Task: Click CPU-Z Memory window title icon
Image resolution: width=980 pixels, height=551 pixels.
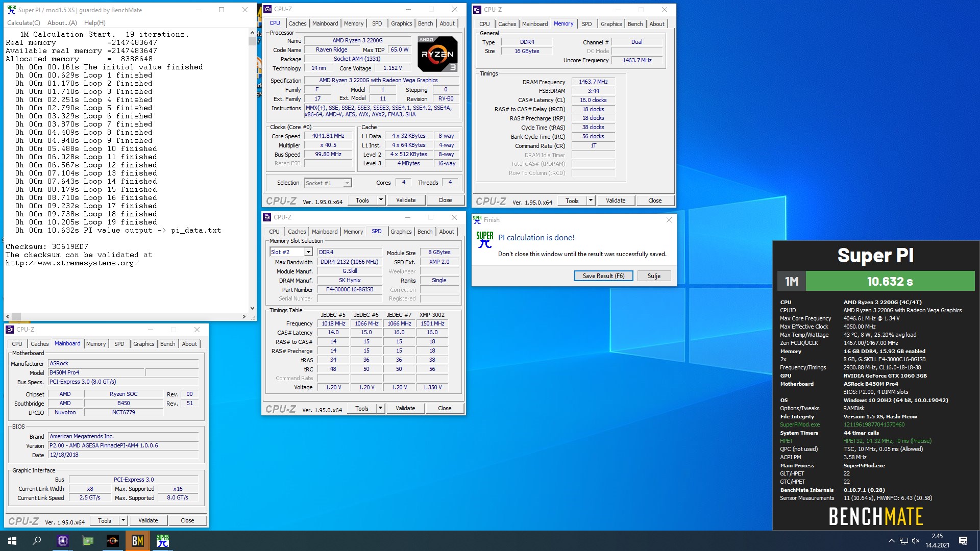Action: [477, 9]
